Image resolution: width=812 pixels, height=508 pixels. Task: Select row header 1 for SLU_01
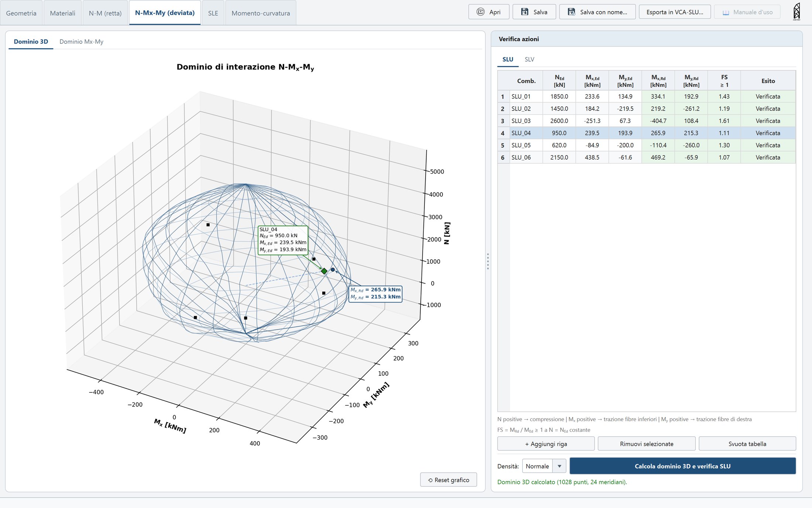click(x=503, y=96)
